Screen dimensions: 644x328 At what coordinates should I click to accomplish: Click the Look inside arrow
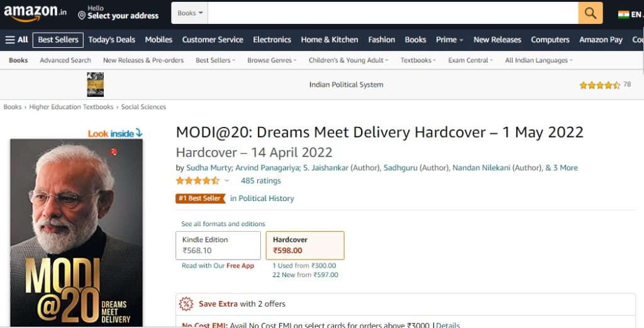pos(139,133)
